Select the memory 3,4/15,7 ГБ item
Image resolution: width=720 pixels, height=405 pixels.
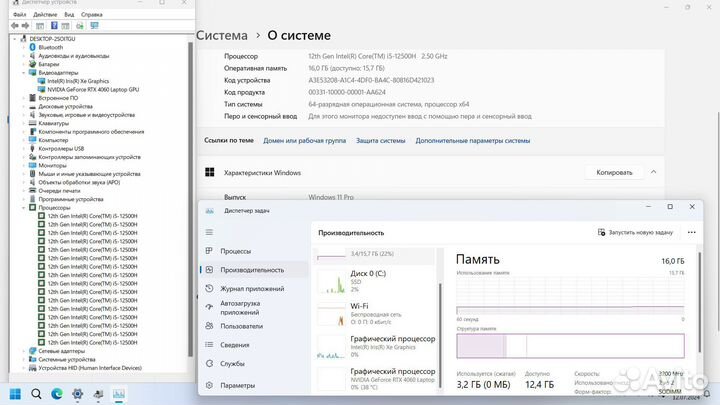(375, 255)
